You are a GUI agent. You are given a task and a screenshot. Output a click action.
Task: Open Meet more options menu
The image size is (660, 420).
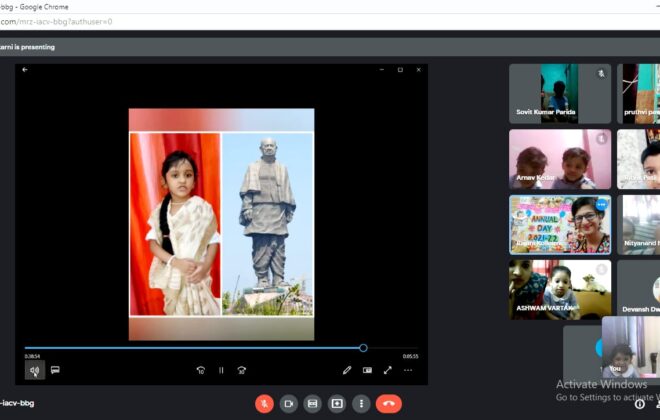[361, 404]
